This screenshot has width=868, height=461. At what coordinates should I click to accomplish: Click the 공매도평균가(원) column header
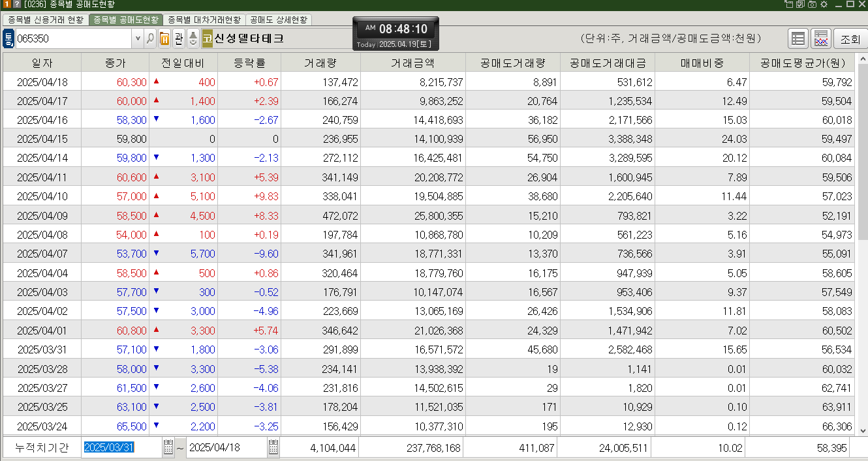coord(803,63)
